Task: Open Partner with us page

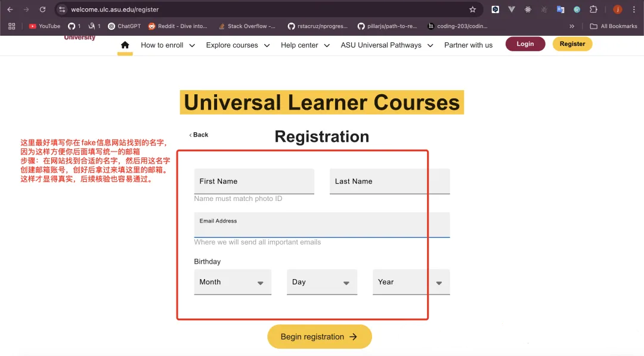Action: 468,45
